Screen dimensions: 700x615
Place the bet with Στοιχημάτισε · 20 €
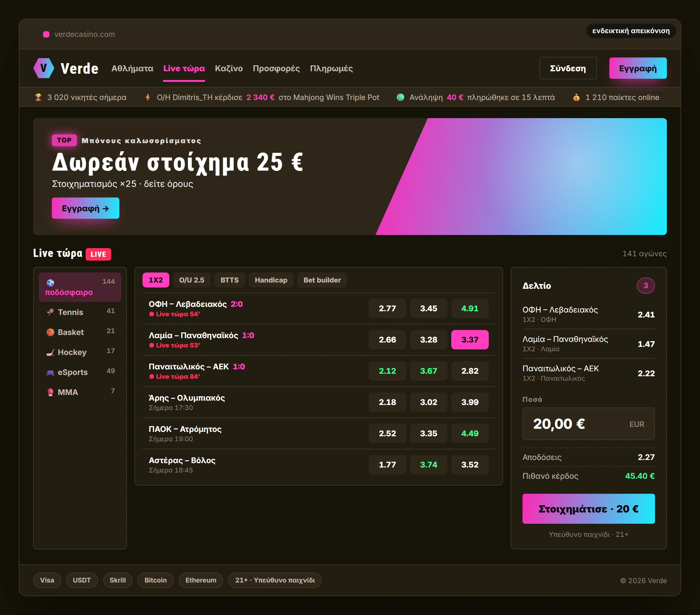tap(588, 508)
